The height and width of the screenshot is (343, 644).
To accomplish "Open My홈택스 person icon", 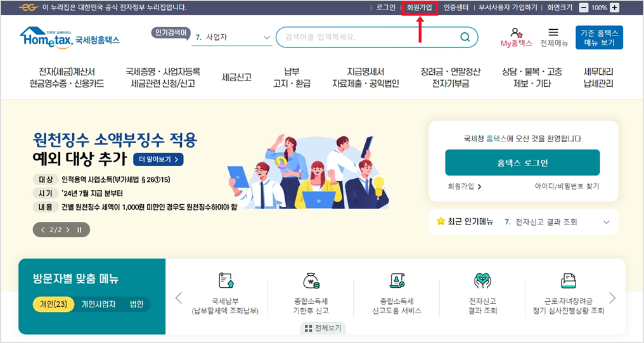I will point(516,32).
